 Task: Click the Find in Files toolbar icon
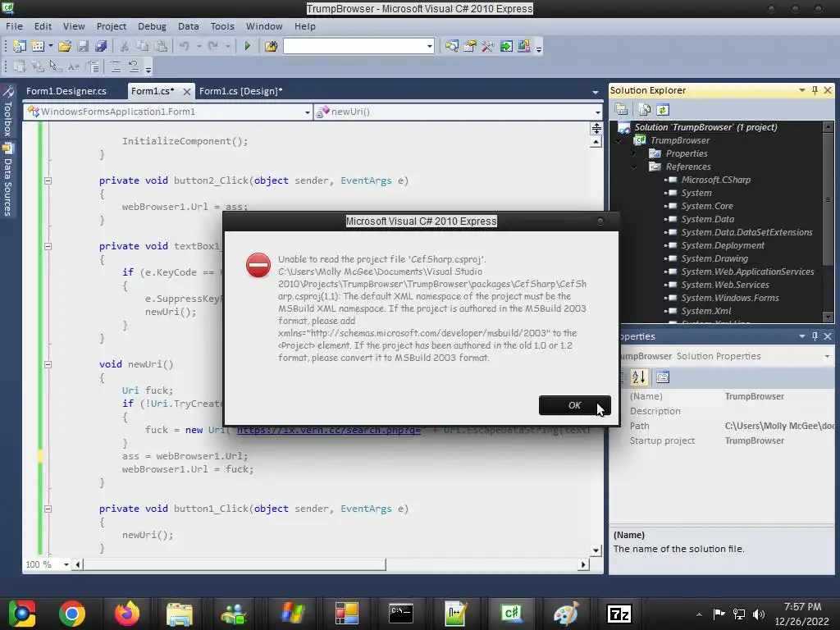(271, 46)
